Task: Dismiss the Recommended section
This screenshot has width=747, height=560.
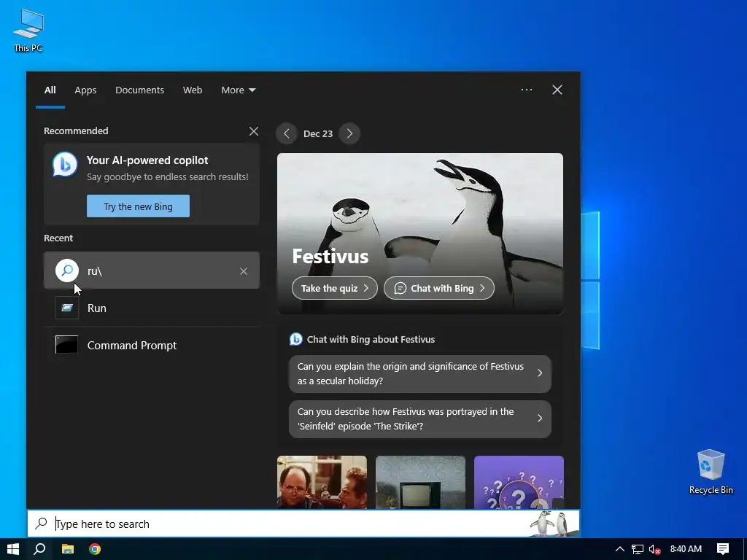Action: pyautogui.click(x=254, y=131)
